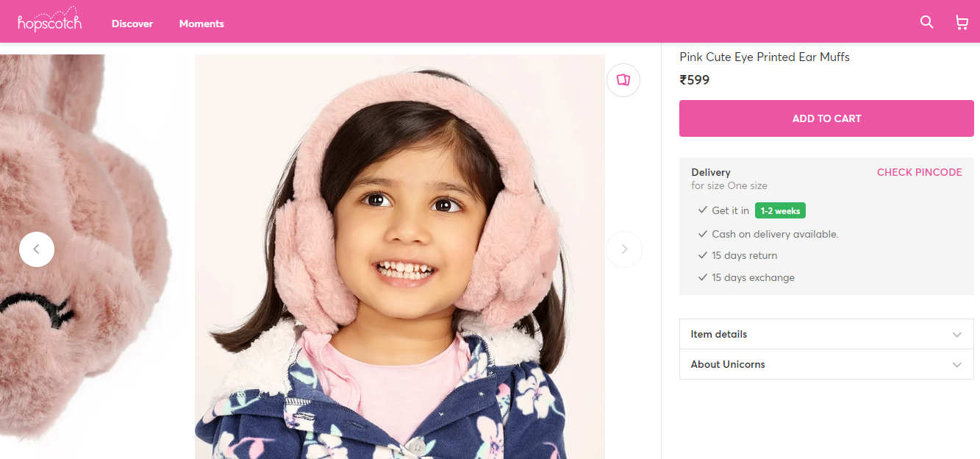Advance to next product image arrow
The height and width of the screenshot is (459, 980).
point(624,249)
